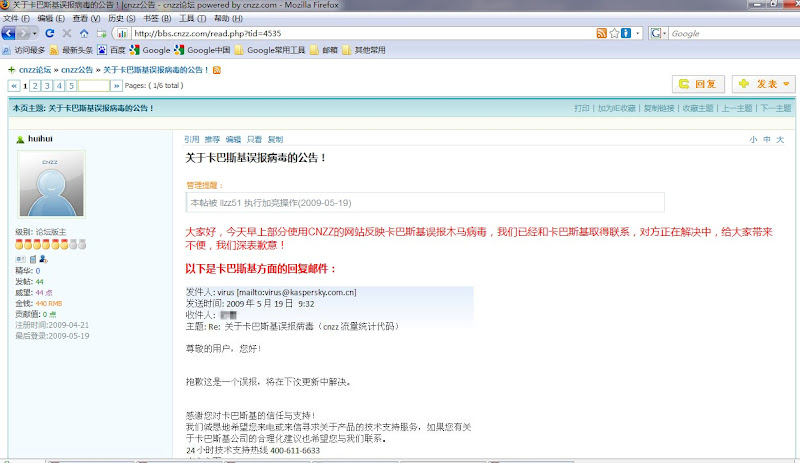Open the 工具 (T) menu

pos(192,18)
